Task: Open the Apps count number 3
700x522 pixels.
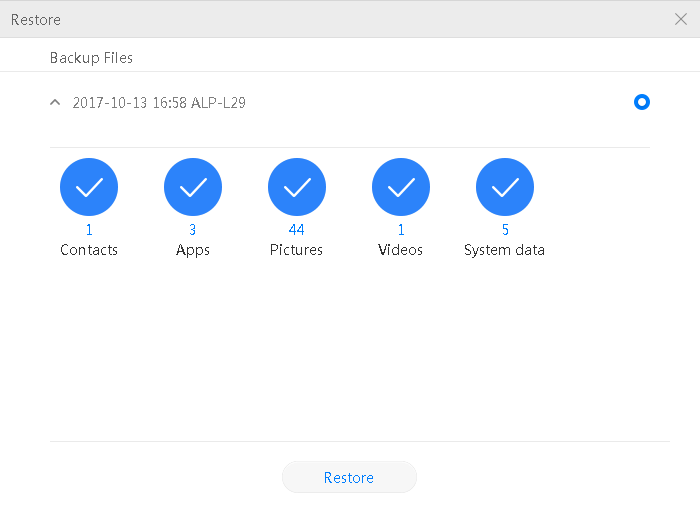Action: click(193, 230)
